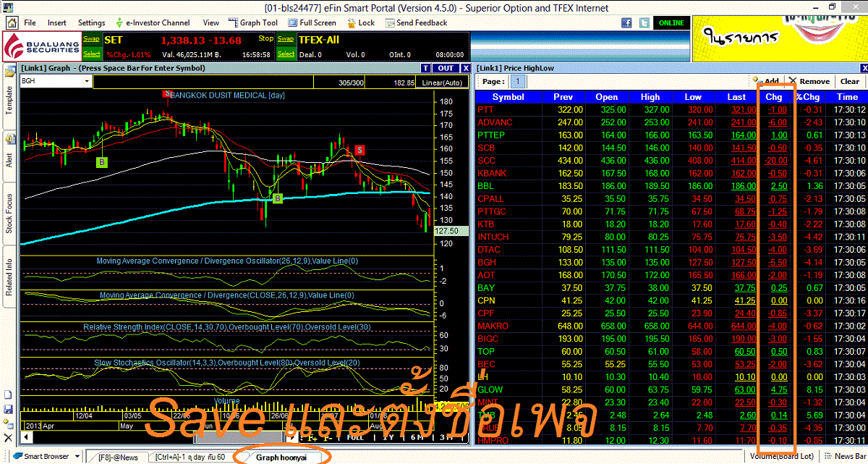Select the BGH symbol in the table
The height and width of the screenshot is (464, 868).
487,263
